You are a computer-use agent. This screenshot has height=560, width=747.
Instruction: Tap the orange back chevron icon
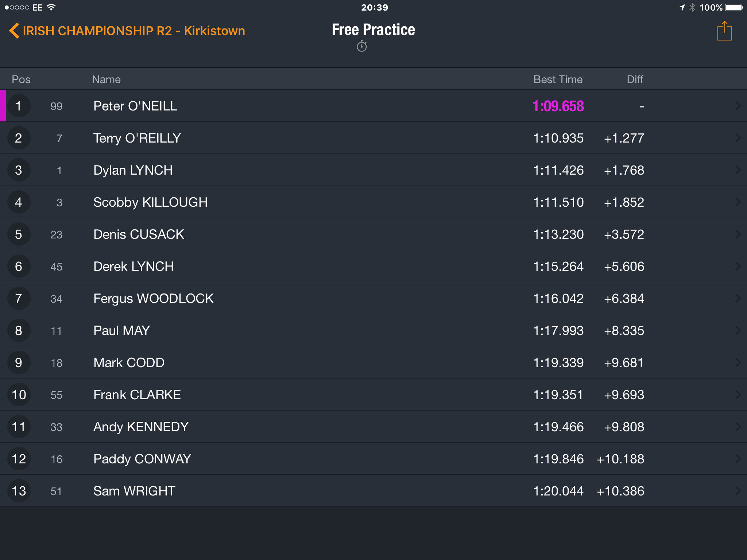(14, 31)
